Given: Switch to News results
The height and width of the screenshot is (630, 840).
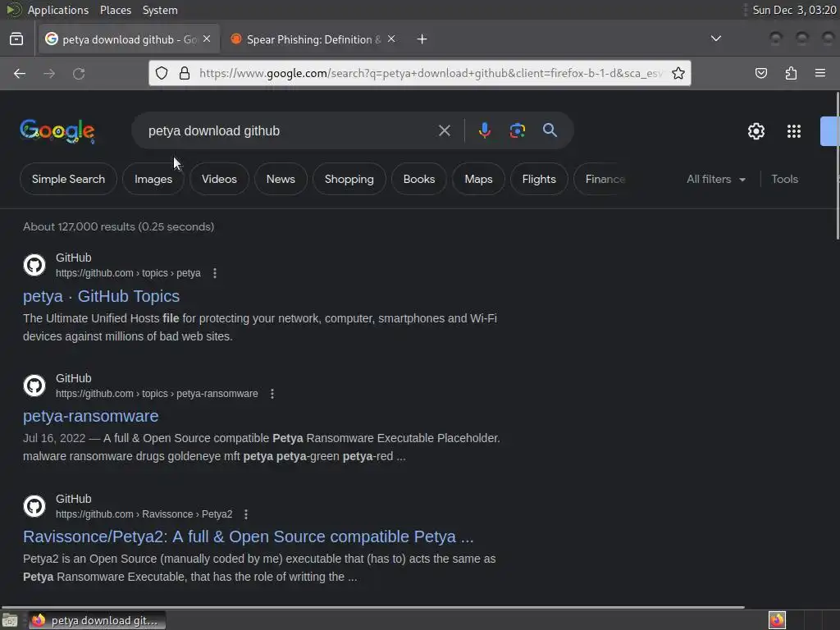Looking at the screenshot, I should (281, 179).
